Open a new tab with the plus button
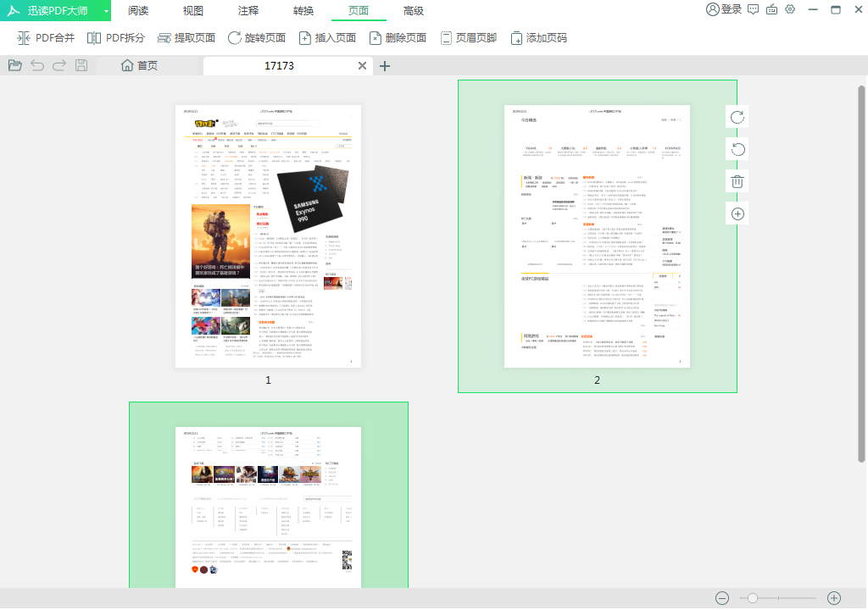The height and width of the screenshot is (610, 868). 385,65
